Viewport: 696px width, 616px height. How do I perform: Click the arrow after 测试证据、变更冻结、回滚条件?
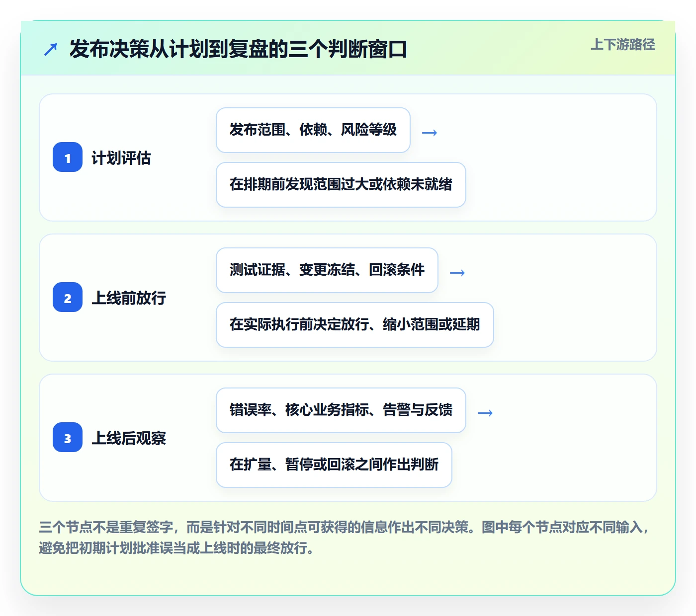pos(457,273)
